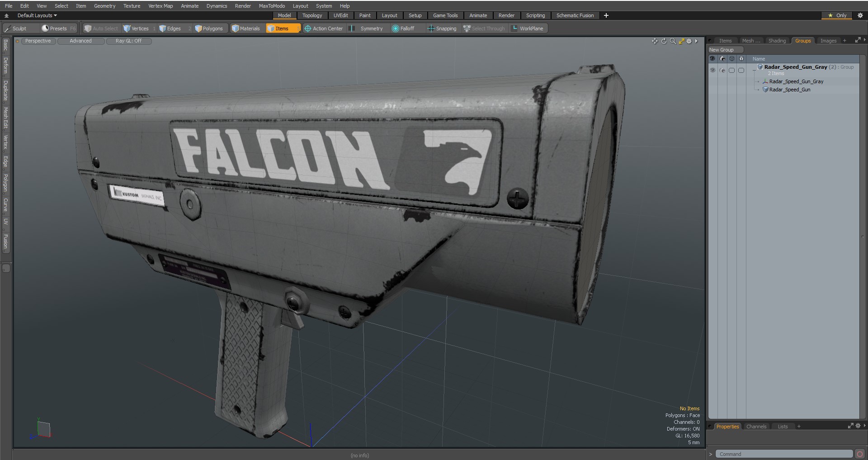Switch to the UVEdit layout tab
The image size is (868, 460).
[x=340, y=15]
